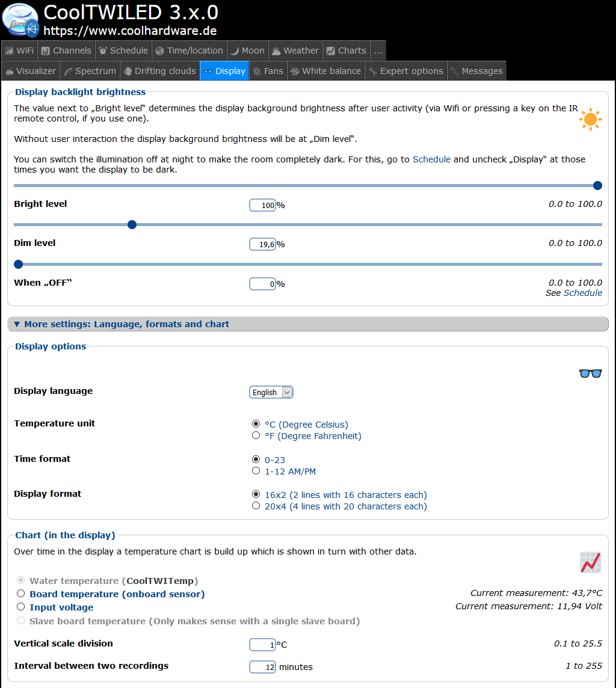Open the Weather tab

pos(295,51)
